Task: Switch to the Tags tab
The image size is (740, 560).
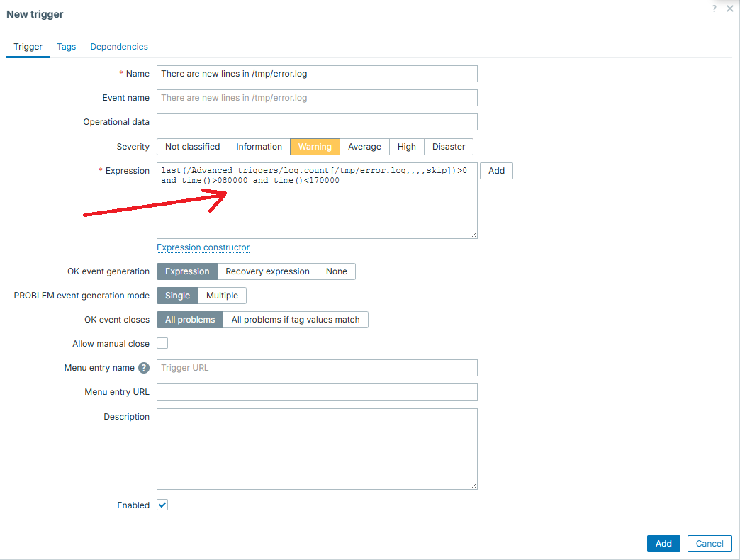Action: pyautogui.click(x=67, y=47)
